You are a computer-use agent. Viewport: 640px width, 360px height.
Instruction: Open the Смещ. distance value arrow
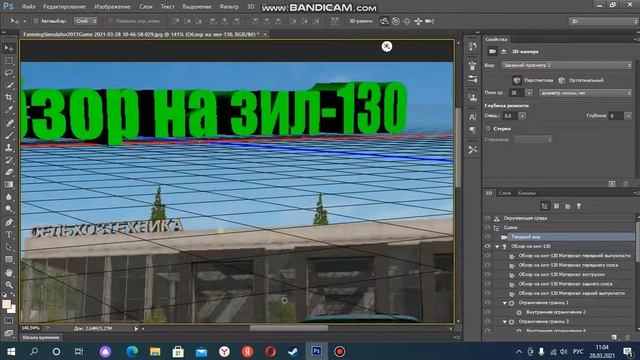pyautogui.click(x=522, y=116)
